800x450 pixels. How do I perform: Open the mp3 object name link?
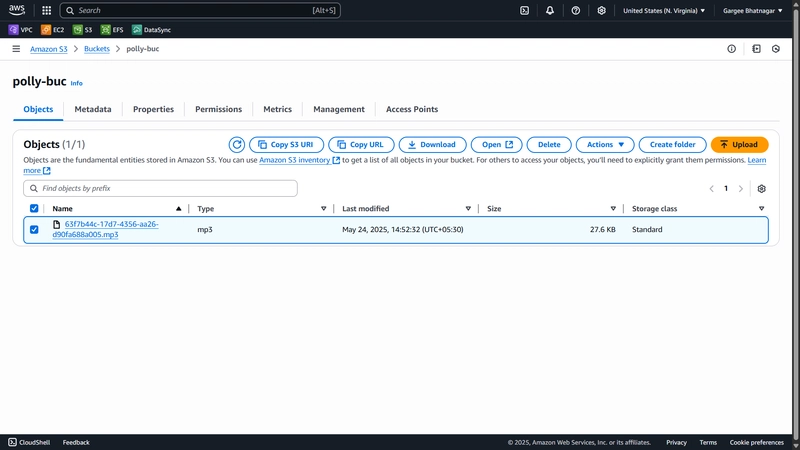(x=106, y=229)
